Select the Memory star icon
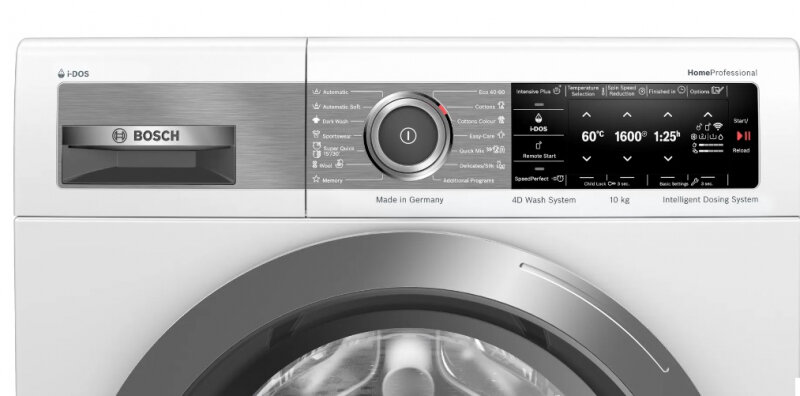The image size is (800, 396). pos(316,179)
